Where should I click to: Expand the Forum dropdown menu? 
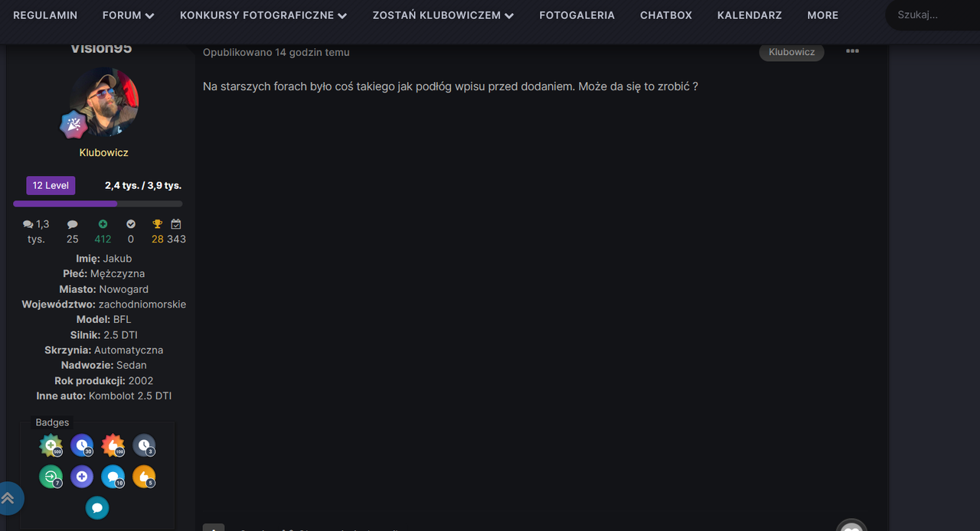tap(128, 15)
